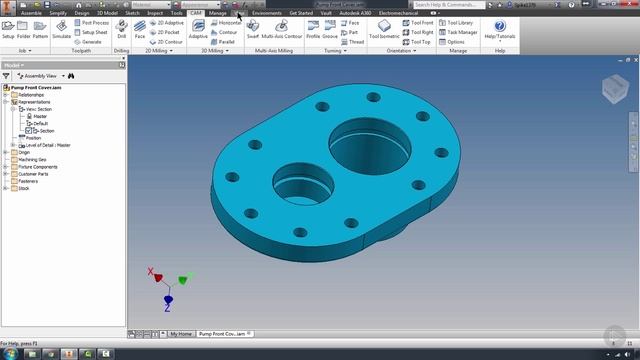Choose 2D Pocket milling

pyautogui.click(x=164, y=32)
